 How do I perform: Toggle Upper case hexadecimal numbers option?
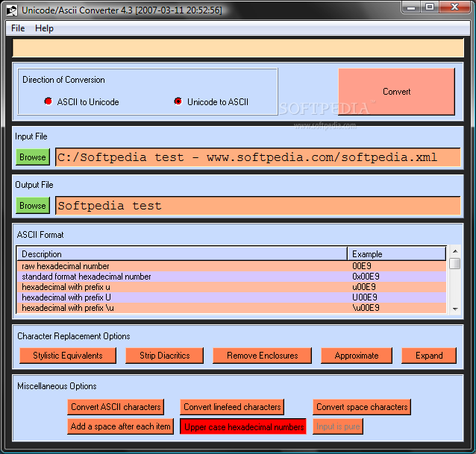point(243,426)
